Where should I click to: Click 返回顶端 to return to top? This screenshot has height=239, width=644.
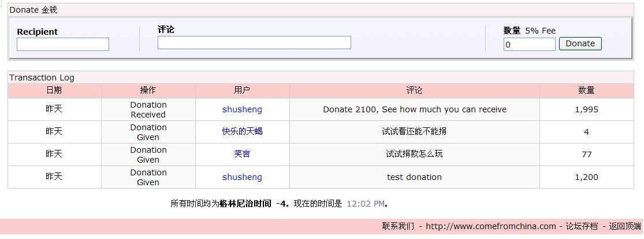(625, 226)
